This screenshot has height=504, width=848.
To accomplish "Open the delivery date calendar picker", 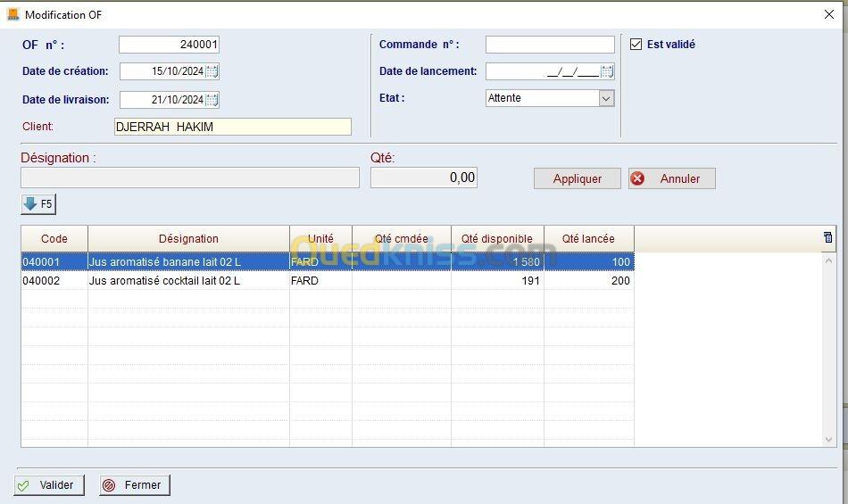I will tap(212, 100).
